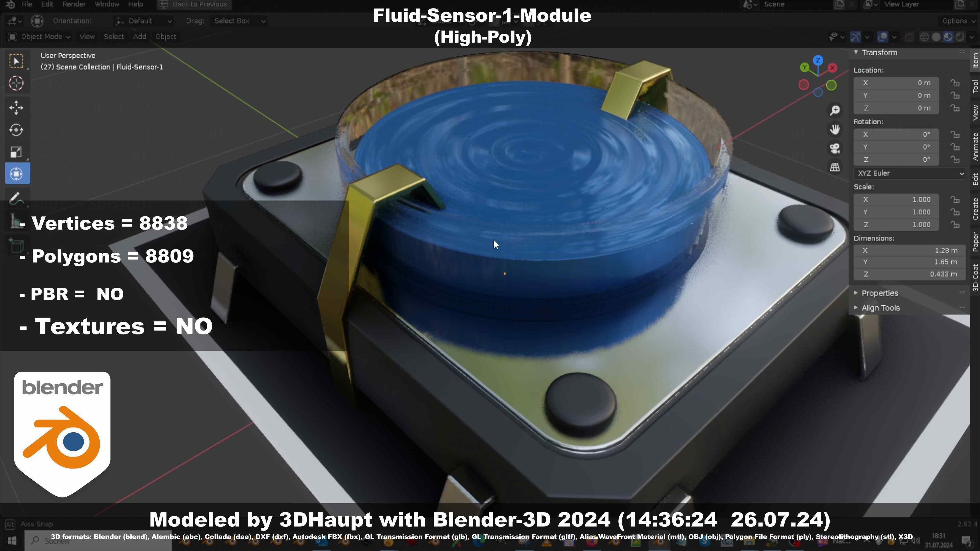
Task: Open the Windows Start menu
Action: pyautogui.click(x=12, y=540)
